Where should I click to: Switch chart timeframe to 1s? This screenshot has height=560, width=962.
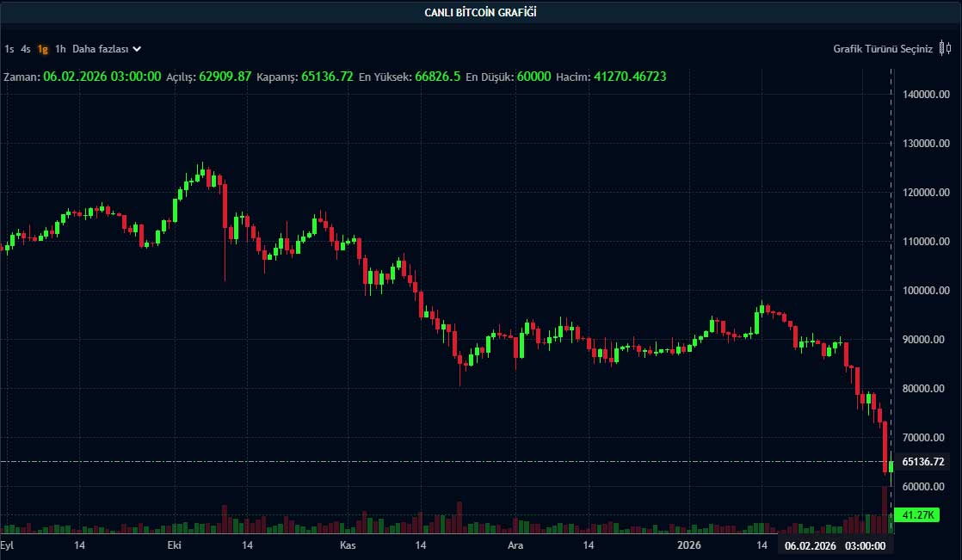8,49
